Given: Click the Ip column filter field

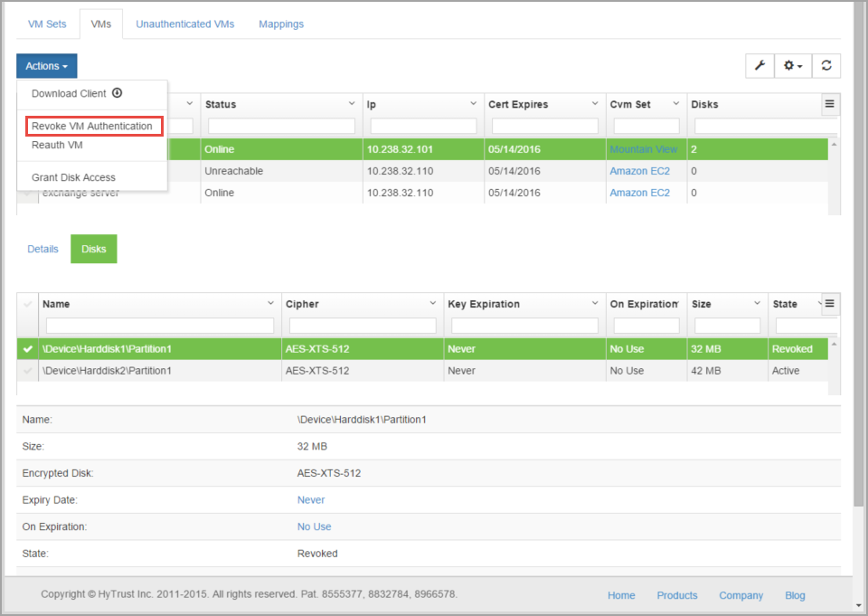Looking at the screenshot, I should pyautogui.click(x=423, y=126).
